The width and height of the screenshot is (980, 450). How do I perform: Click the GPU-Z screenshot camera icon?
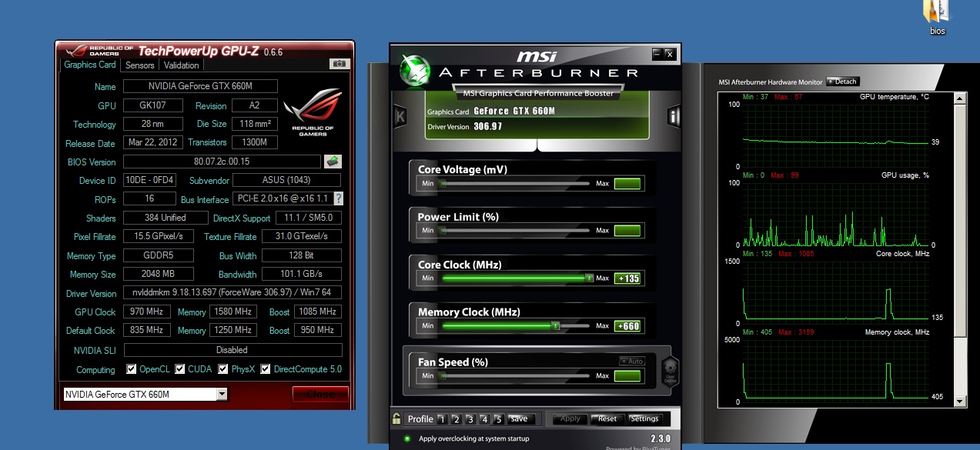(x=339, y=64)
